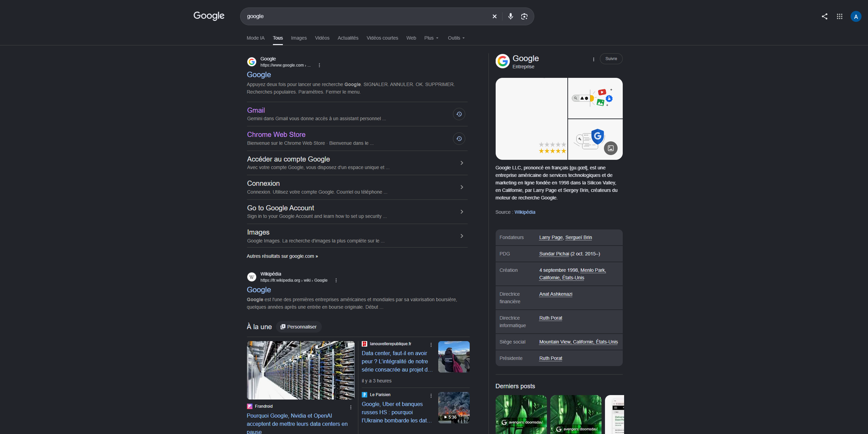The width and height of the screenshot is (868, 434).
Task: Open the Google title link of first result
Action: click(259, 75)
